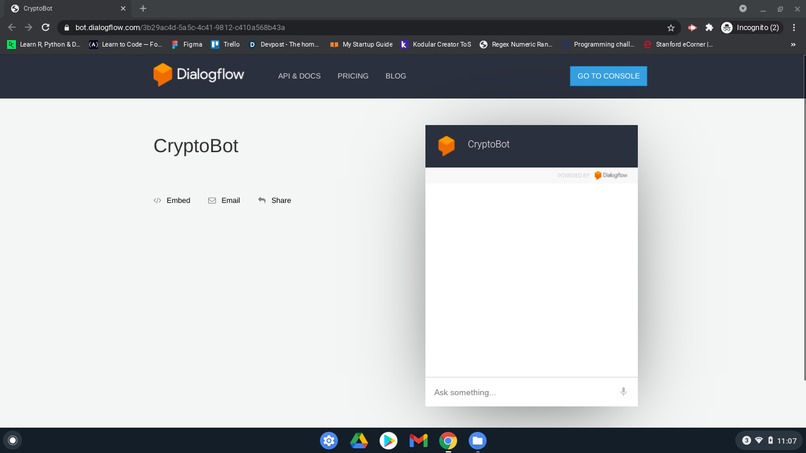Screen dimensions: 806x453
Task: Click the Share link
Action: (275, 200)
